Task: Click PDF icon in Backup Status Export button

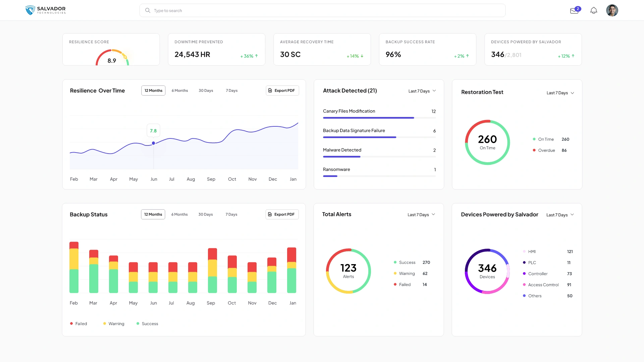Action: 270,214
